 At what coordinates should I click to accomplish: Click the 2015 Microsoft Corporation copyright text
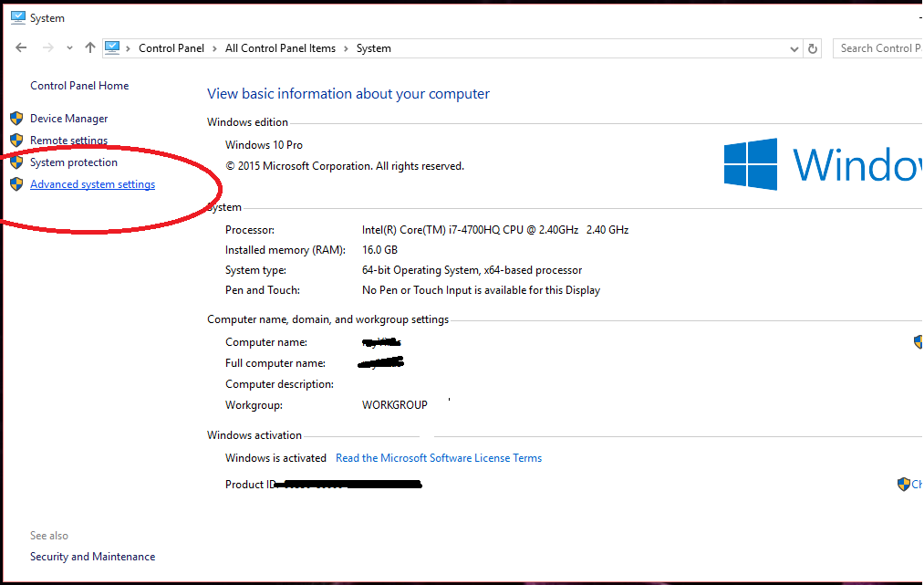point(345,166)
